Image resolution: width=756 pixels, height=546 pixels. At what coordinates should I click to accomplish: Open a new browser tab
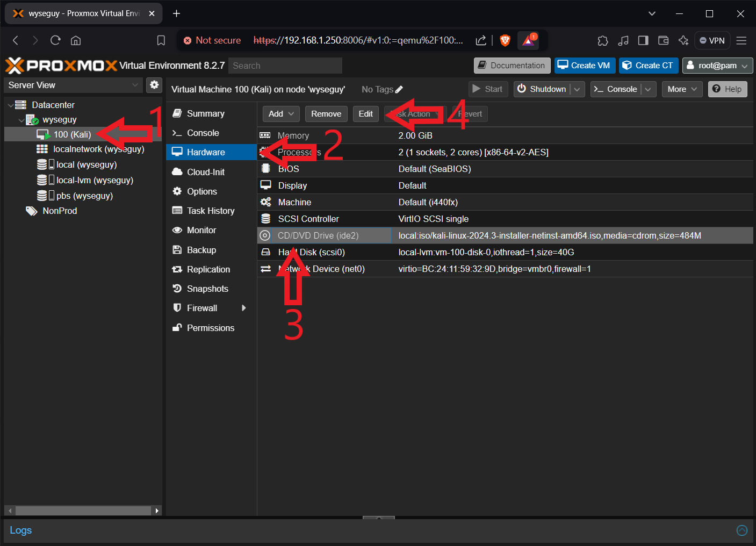click(176, 13)
